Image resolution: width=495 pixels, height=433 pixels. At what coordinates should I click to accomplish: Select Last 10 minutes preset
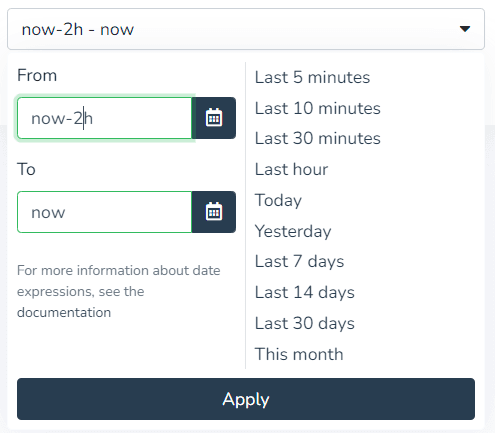(x=318, y=108)
